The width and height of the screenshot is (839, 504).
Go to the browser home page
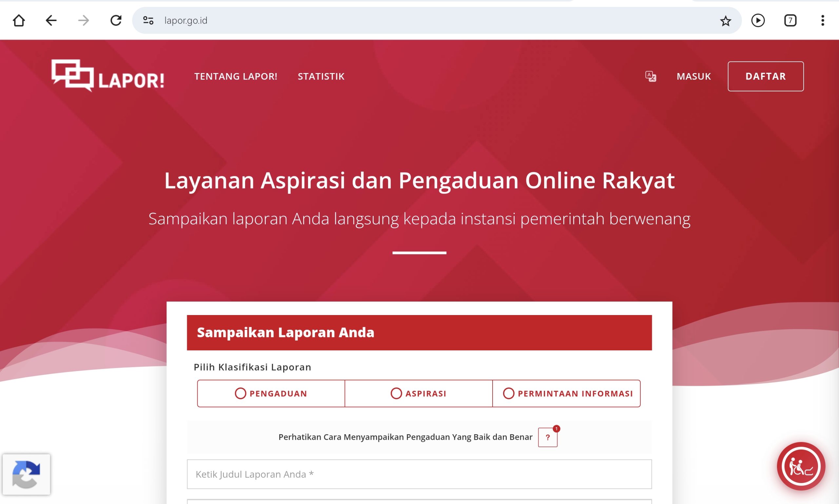click(19, 20)
